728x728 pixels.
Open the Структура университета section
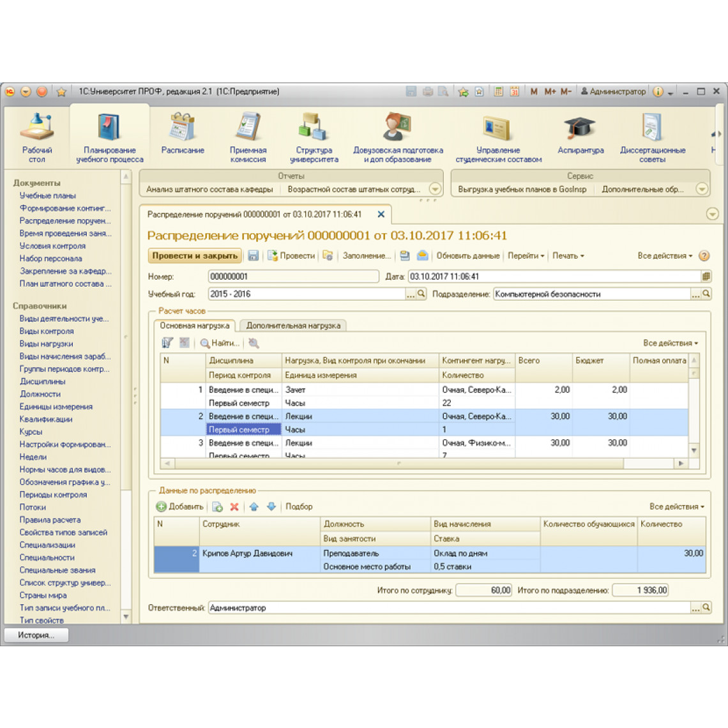coord(314,138)
